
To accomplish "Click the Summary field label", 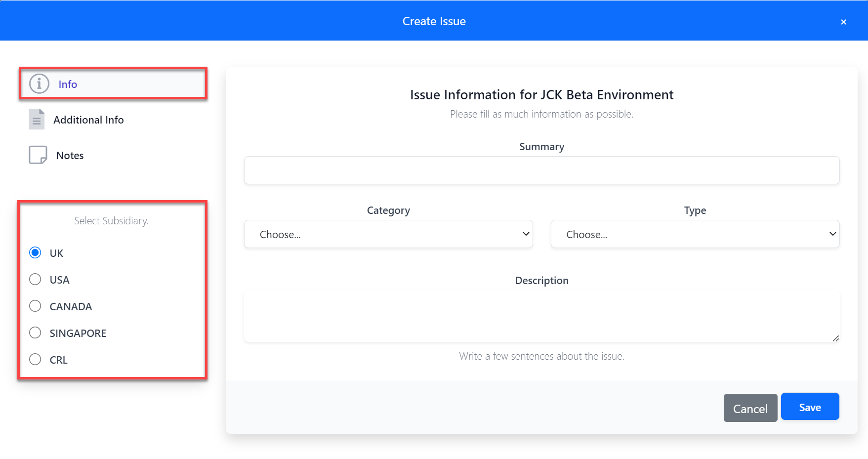I will [542, 147].
